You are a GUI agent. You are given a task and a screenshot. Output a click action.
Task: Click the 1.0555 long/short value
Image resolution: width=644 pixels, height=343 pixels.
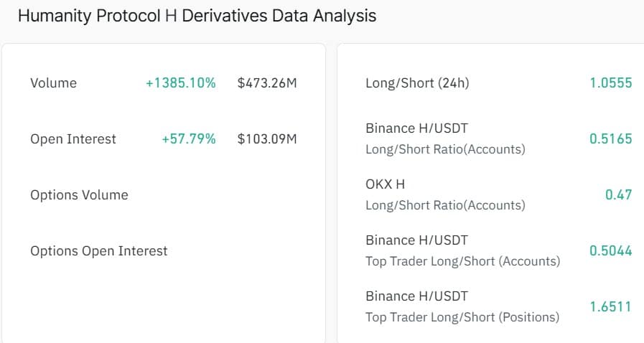610,83
